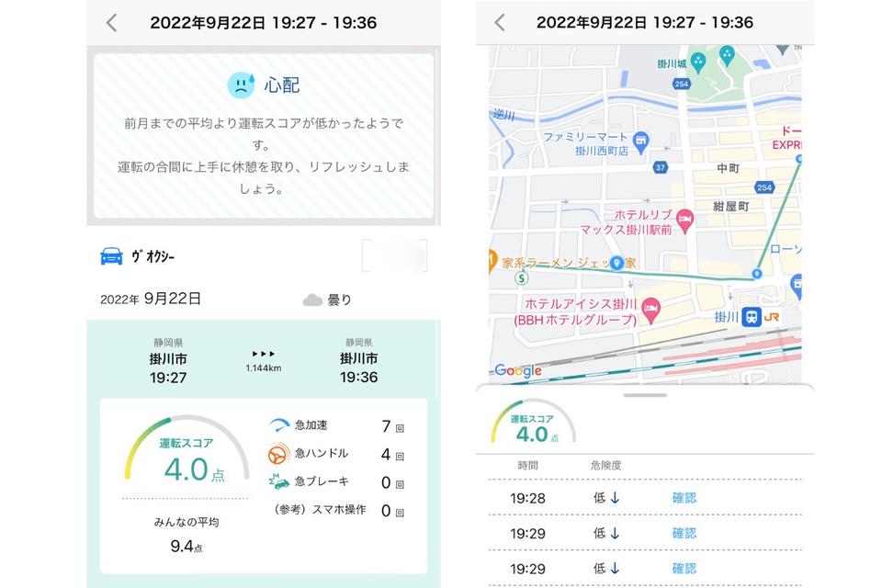This screenshot has height=588, width=882.
Task: Tap the blurred button beside ヴォクシー
Action: (394, 255)
